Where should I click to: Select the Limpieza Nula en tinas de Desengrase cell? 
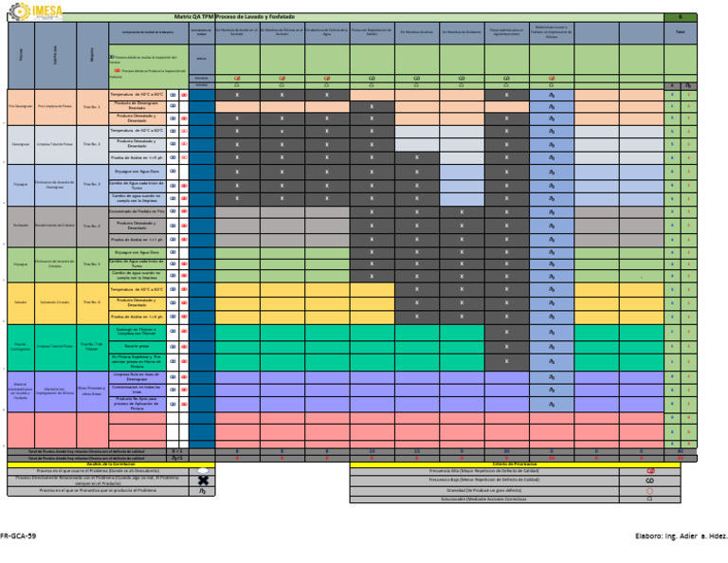coord(137,377)
